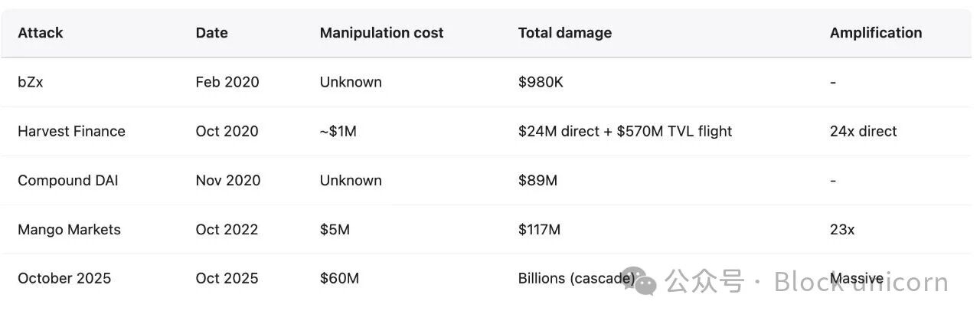980x321 pixels.
Task: Select the Harvest Finance row name
Action: [71, 131]
